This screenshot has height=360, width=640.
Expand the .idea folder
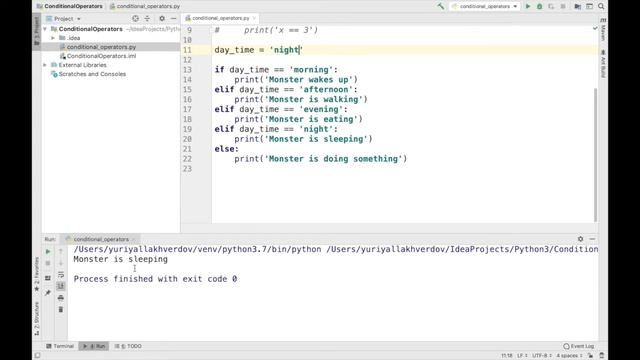pyautogui.click(x=53, y=38)
